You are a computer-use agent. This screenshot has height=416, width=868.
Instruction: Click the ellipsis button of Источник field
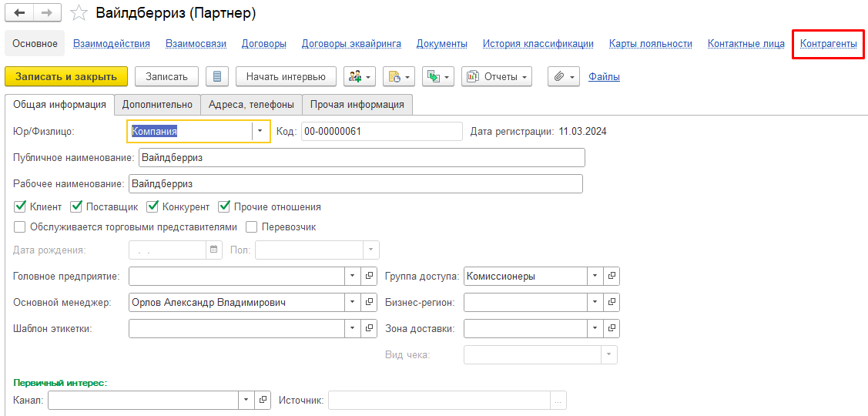tap(558, 400)
